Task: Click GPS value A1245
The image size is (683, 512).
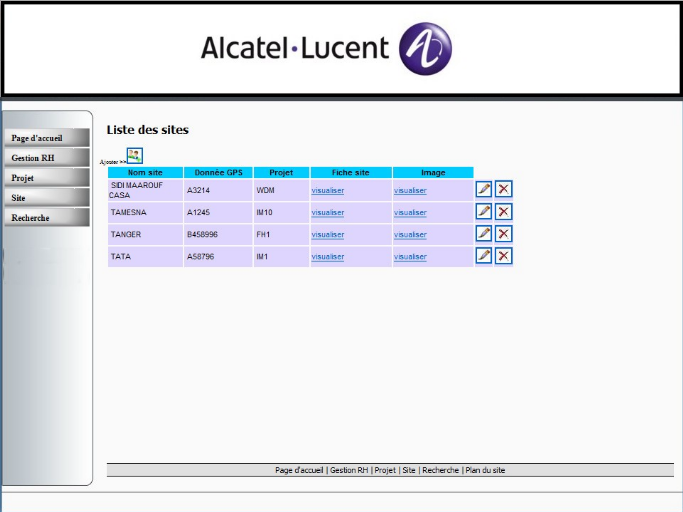Action: pyautogui.click(x=198, y=213)
